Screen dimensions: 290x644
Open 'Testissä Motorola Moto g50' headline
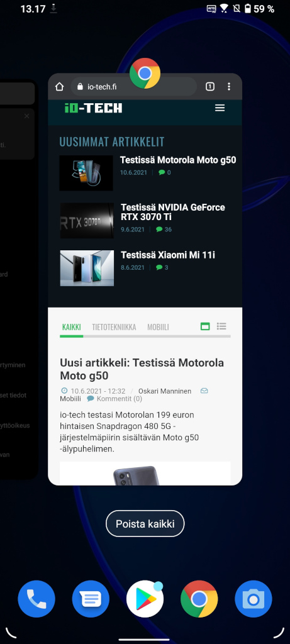(x=178, y=160)
